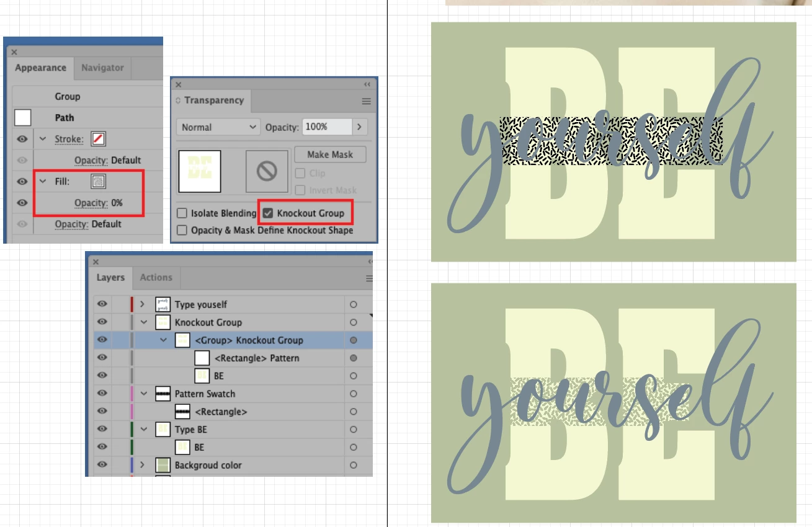
Task: Expand the Background color layer
Action: tap(143, 465)
